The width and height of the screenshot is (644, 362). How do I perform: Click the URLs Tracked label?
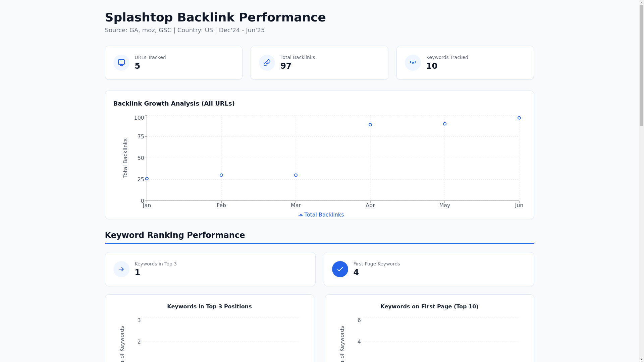[150, 57]
